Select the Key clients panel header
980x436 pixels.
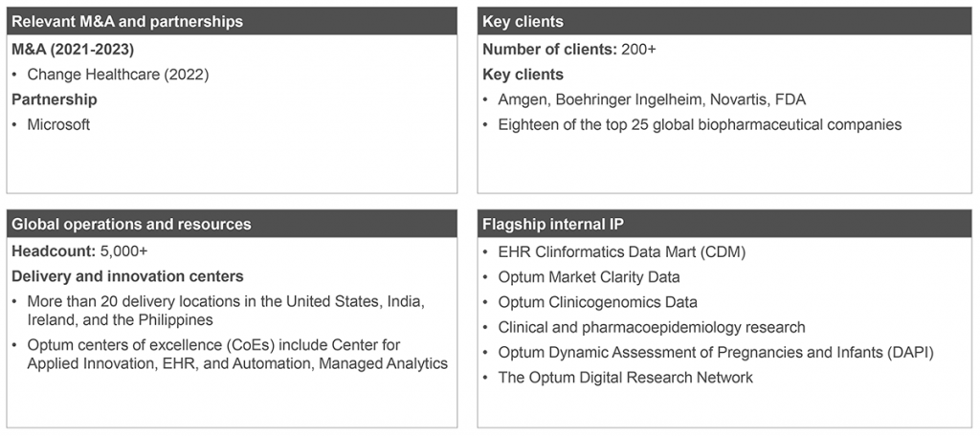tap(724, 21)
